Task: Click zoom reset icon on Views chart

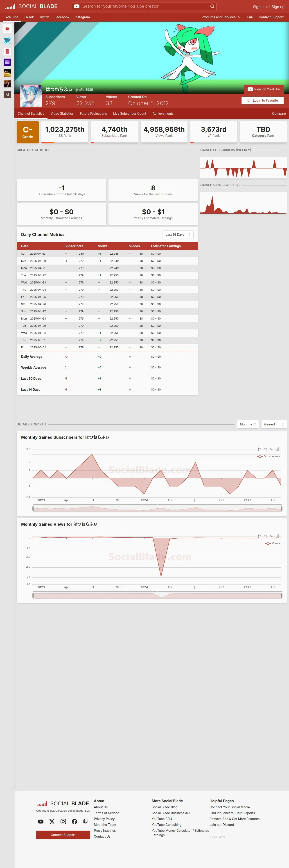Action: tap(265, 536)
